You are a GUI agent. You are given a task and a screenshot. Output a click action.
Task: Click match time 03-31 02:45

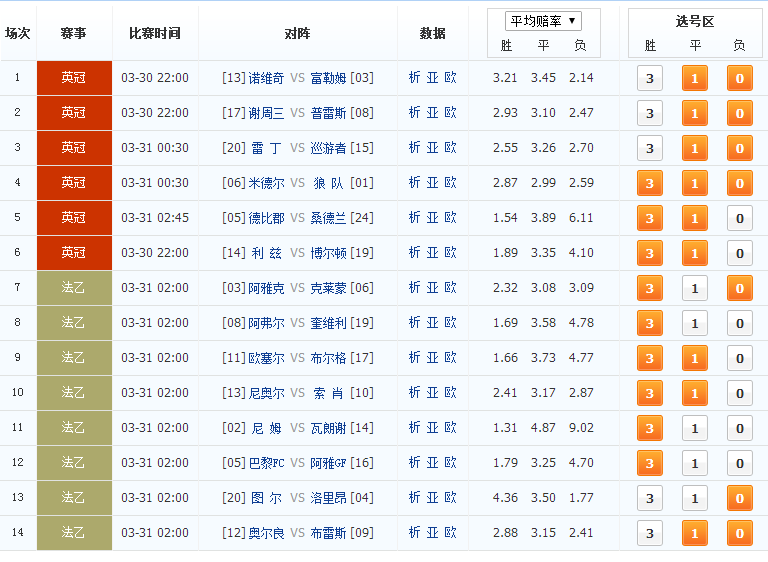(x=155, y=218)
